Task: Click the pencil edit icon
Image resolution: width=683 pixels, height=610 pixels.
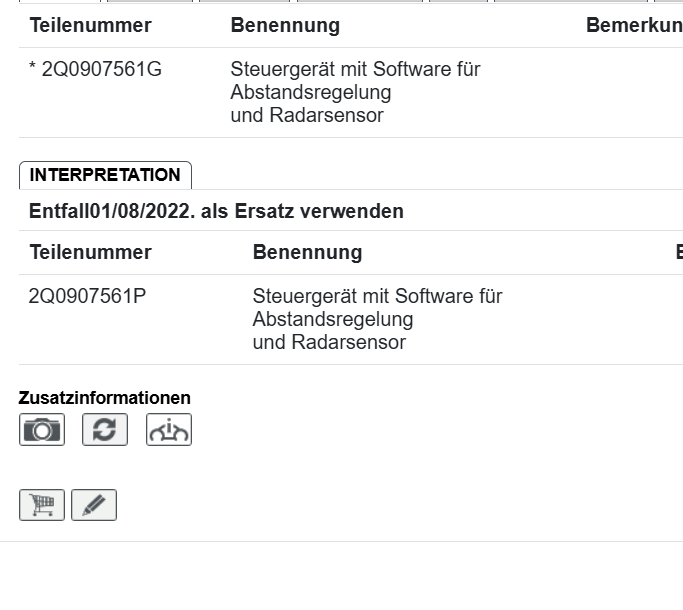Action: 94,505
